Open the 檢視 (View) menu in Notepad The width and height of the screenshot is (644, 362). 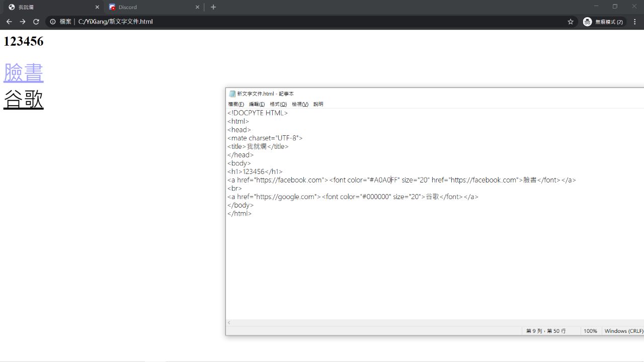(300, 104)
